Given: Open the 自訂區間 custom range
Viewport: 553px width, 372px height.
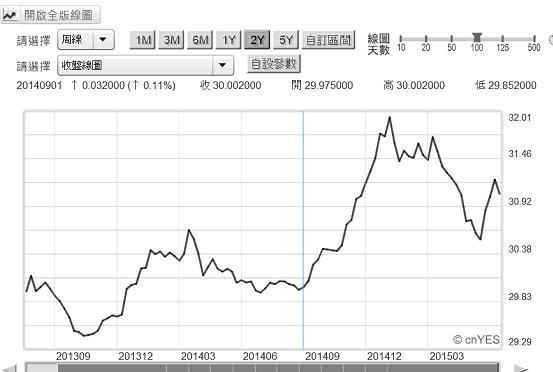Looking at the screenshot, I should pos(328,40).
